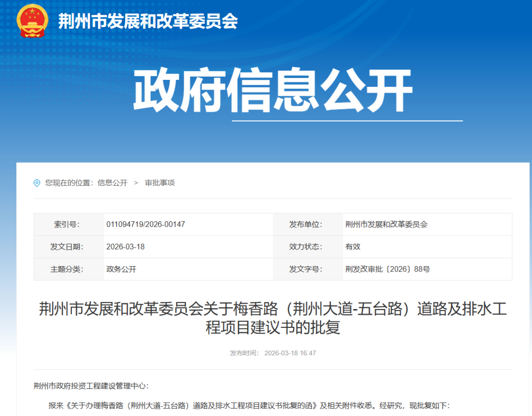Select the 效力状态 label cell
The height and width of the screenshot is (416, 532).
(x=307, y=246)
